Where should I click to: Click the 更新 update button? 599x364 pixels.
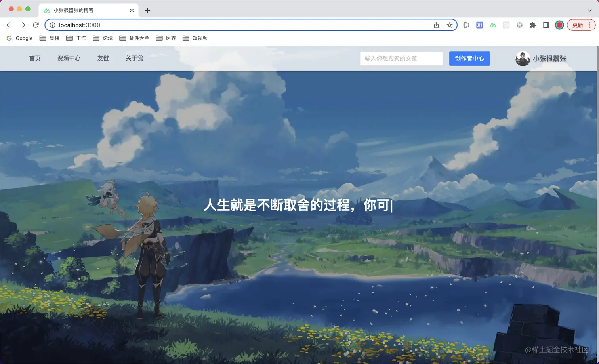(581, 25)
